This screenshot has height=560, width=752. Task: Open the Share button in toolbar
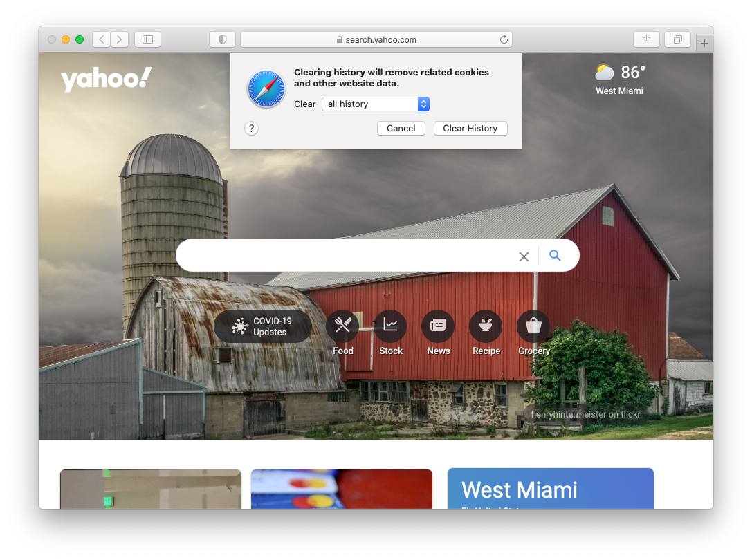coord(646,39)
